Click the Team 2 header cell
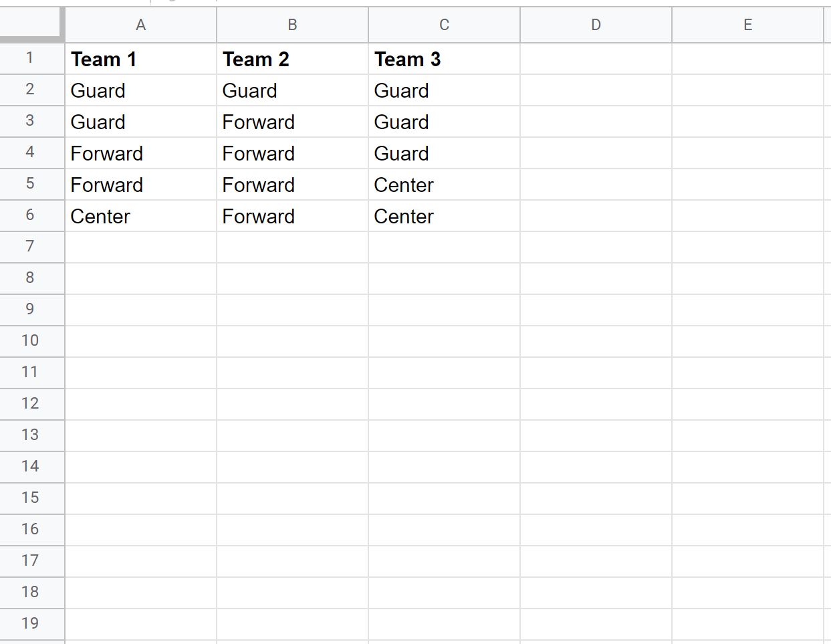Image resolution: width=831 pixels, height=644 pixels. [x=292, y=59]
